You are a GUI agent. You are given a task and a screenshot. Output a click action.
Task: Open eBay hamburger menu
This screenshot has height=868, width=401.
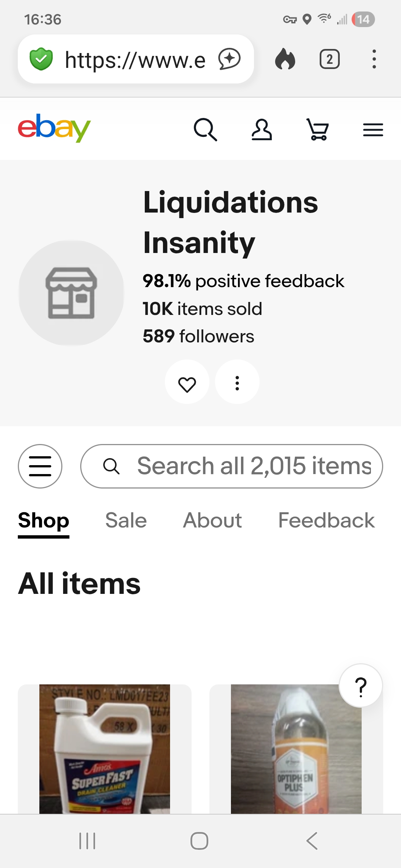(x=373, y=129)
